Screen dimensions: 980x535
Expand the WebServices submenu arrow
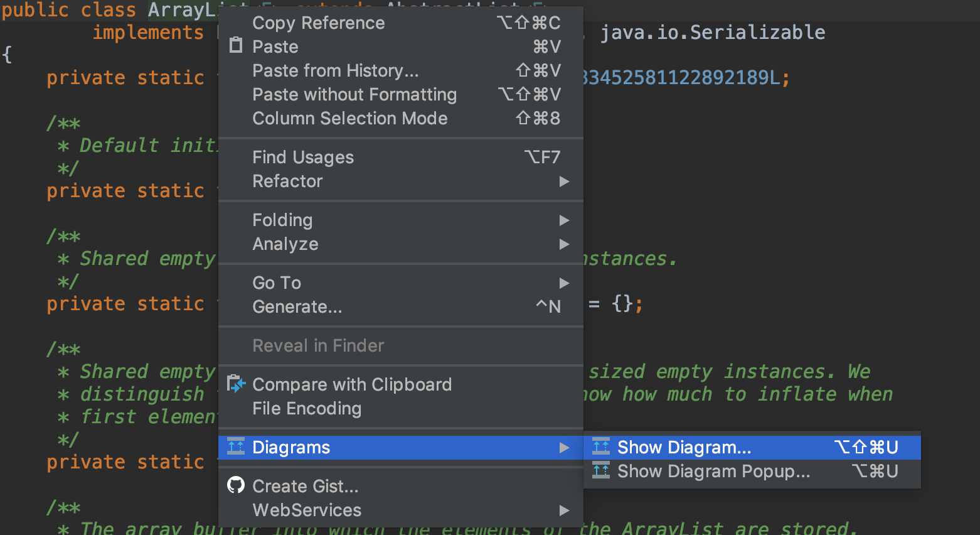(x=564, y=511)
